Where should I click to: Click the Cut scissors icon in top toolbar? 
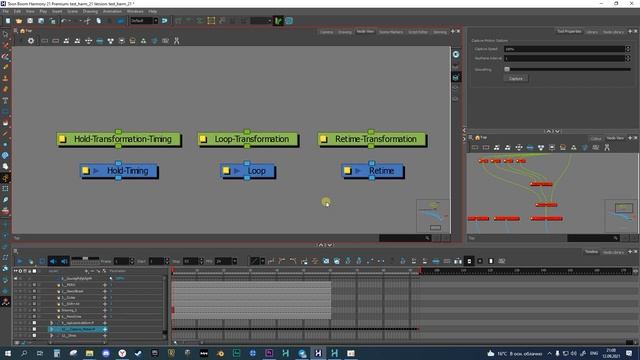click(x=87, y=20)
